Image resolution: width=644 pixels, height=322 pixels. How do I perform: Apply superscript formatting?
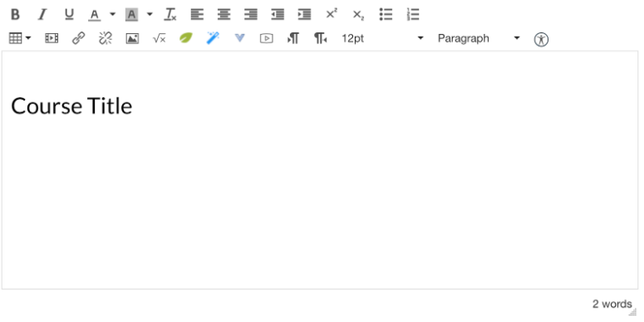[331, 14]
